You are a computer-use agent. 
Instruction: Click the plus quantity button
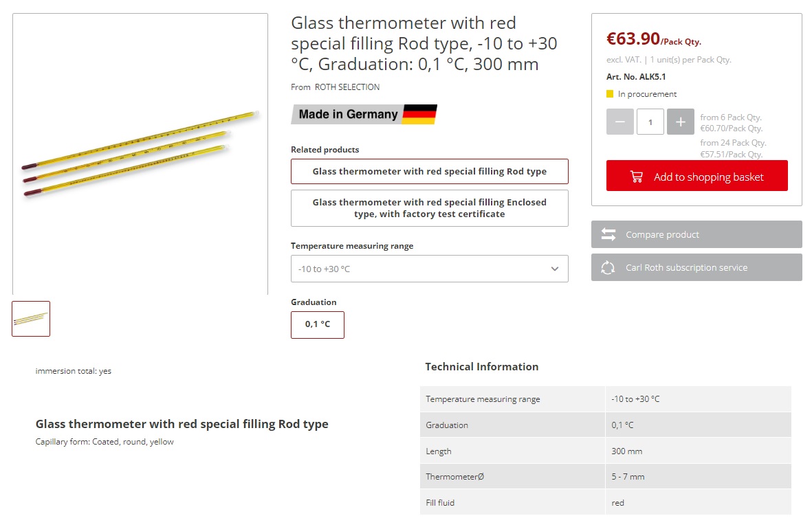[680, 122]
